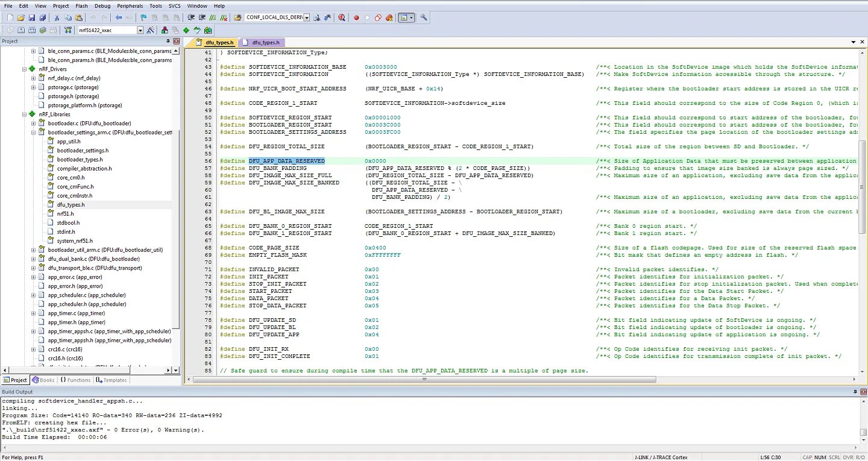Open the nrf51422_xxac target dropdown
The height and width of the screenshot is (461, 868).
tap(140, 30)
